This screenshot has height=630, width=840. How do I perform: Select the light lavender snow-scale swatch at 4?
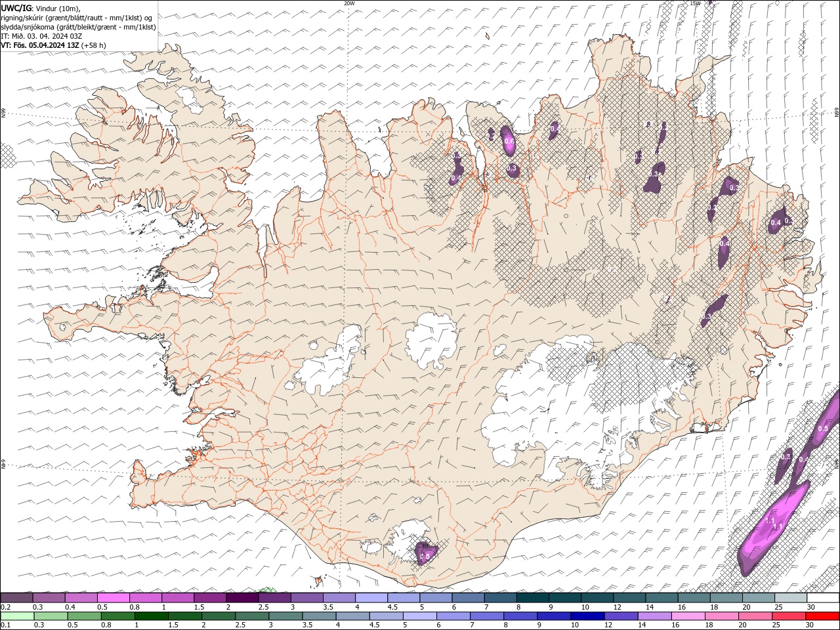click(370, 598)
